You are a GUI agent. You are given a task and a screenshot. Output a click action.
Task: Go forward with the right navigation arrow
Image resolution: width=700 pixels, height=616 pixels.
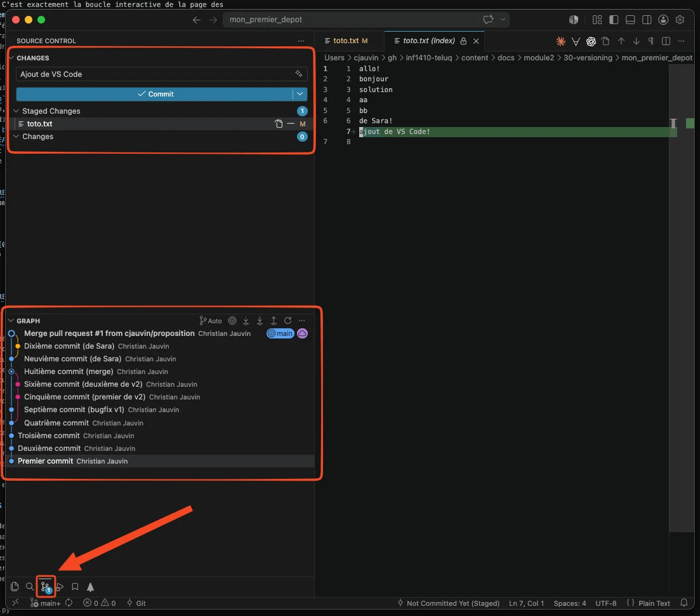213,20
